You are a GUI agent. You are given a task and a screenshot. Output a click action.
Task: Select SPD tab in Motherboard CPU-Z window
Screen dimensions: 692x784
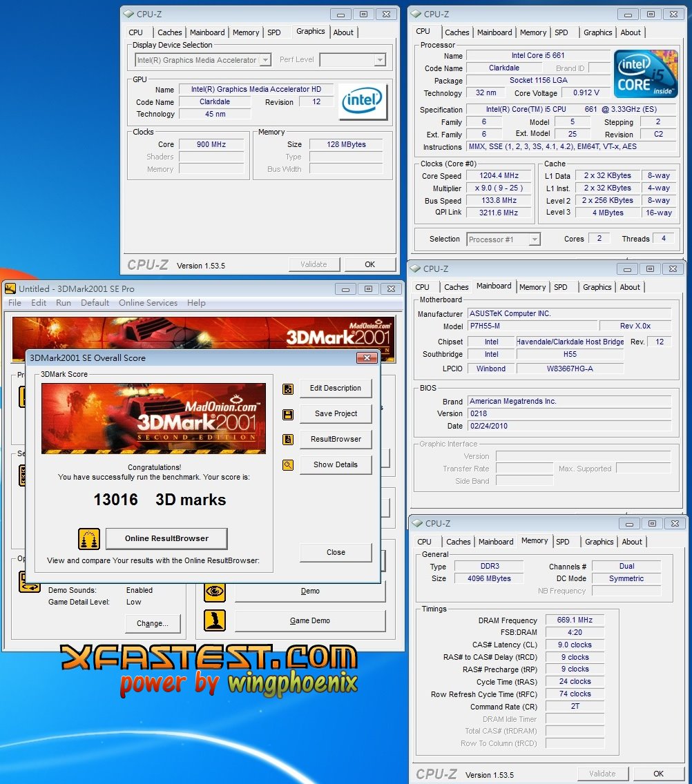(x=560, y=287)
